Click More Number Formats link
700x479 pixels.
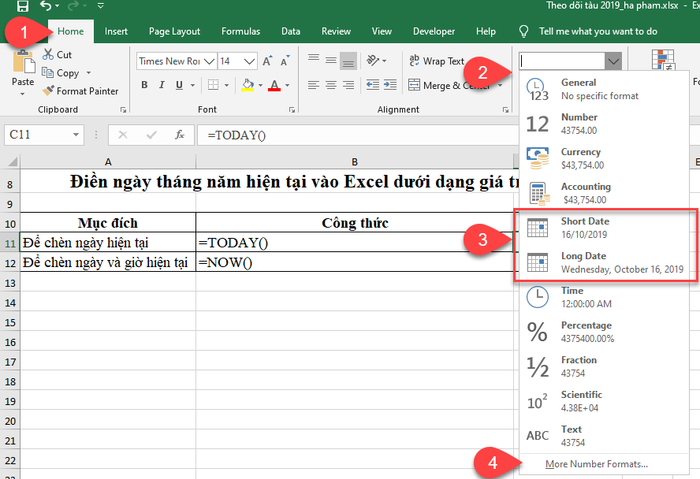(596, 464)
